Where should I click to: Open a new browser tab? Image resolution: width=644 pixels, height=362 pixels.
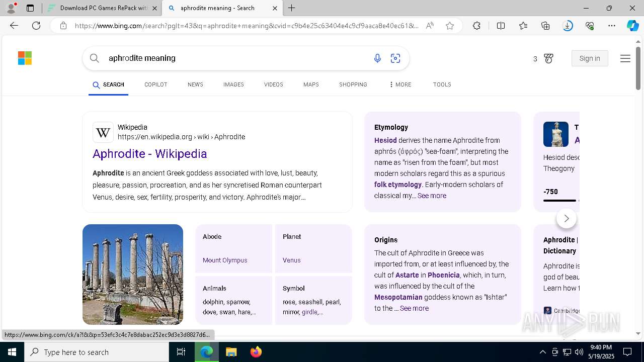click(292, 8)
